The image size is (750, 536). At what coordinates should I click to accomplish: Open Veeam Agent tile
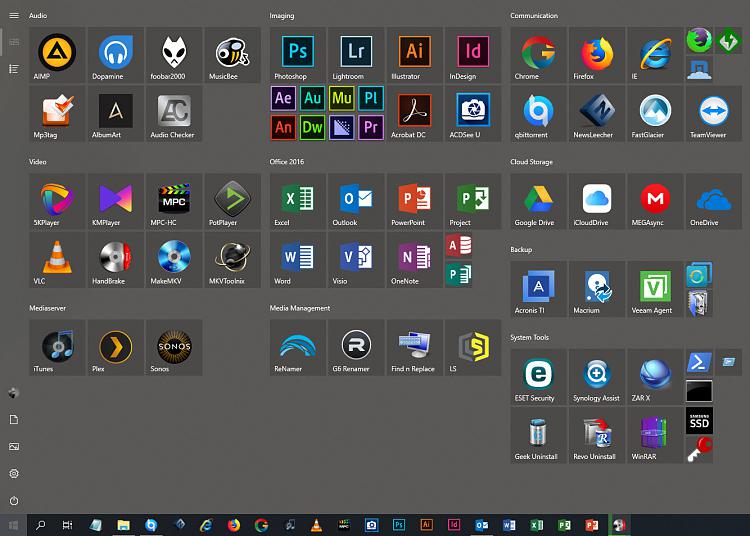(x=655, y=289)
